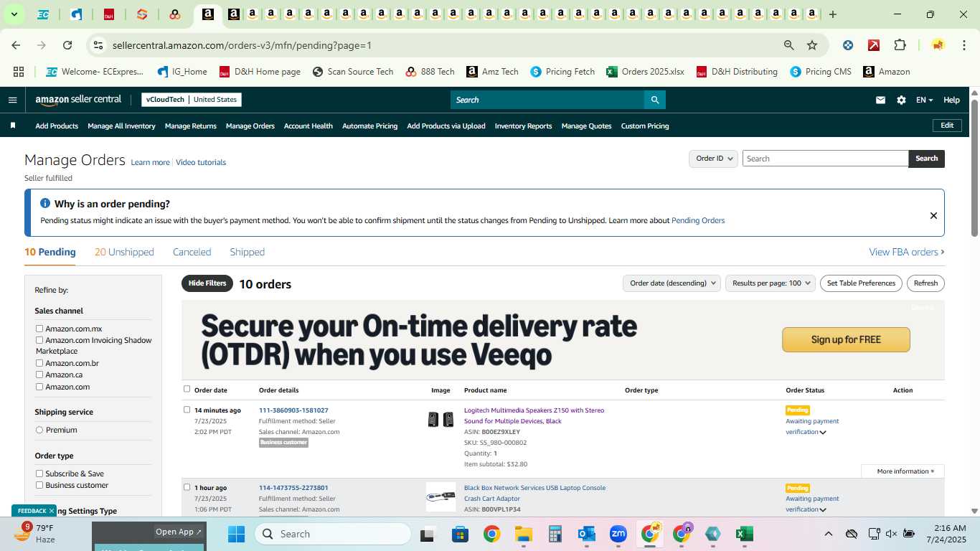Go back to the previous page
The image size is (980, 551).
16,45
